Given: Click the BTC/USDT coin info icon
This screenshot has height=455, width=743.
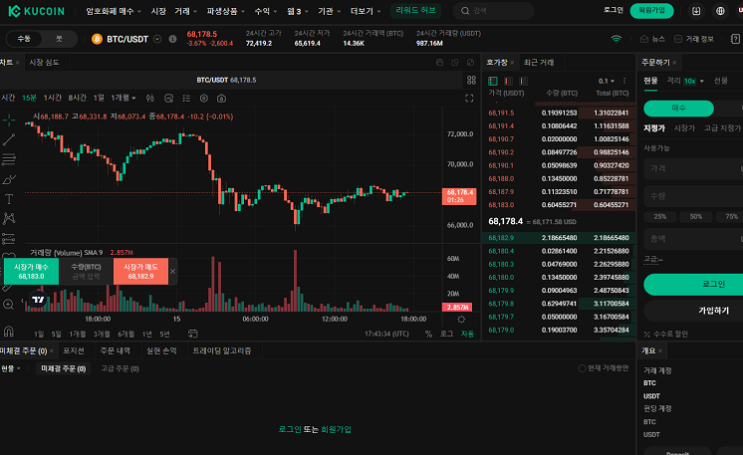Looking at the screenshot, I should [x=172, y=39].
